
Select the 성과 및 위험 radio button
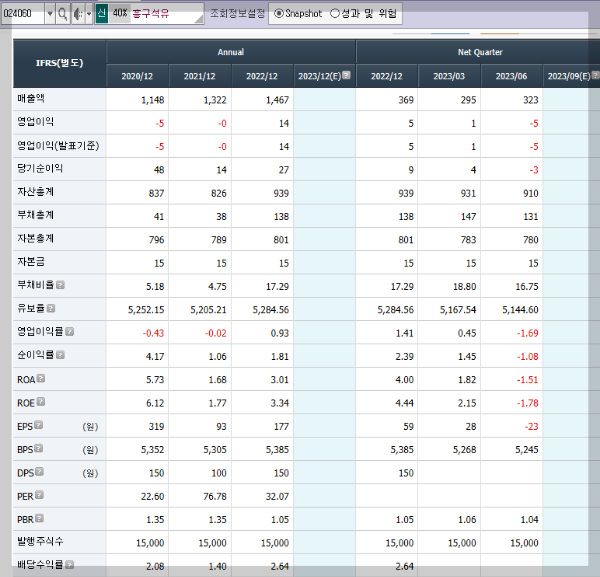pyautogui.click(x=335, y=13)
